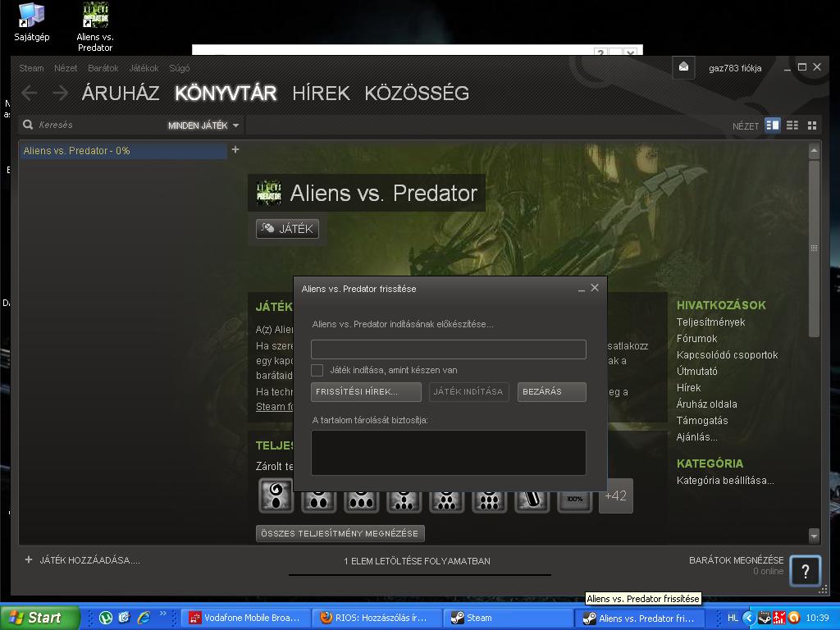Toggle 'Játék indítása, amint készen van' checkbox
This screenshot has width=840, height=630.
pos(317,370)
